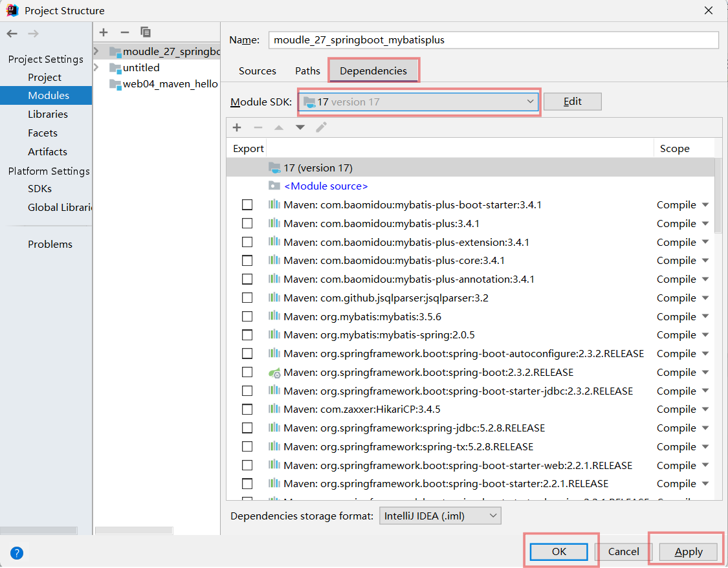This screenshot has height=568, width=728.
Task: Open Libraries in the sidebar
Action: tap(48, 114)
